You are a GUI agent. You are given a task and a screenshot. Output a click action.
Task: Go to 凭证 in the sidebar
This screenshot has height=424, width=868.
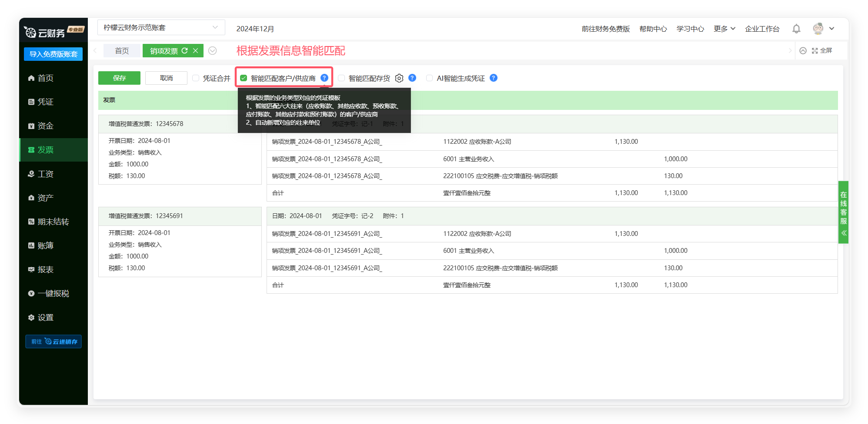tap(45, 102)
